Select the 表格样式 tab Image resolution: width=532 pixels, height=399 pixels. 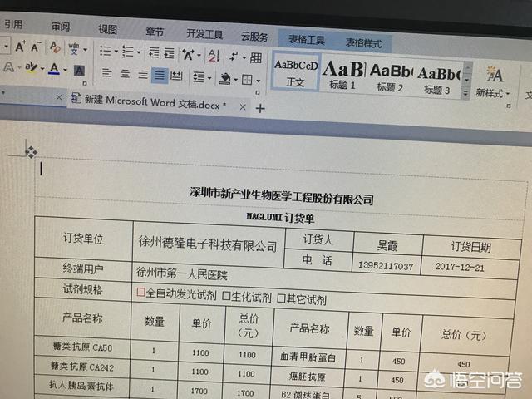(x=363, y=42)
